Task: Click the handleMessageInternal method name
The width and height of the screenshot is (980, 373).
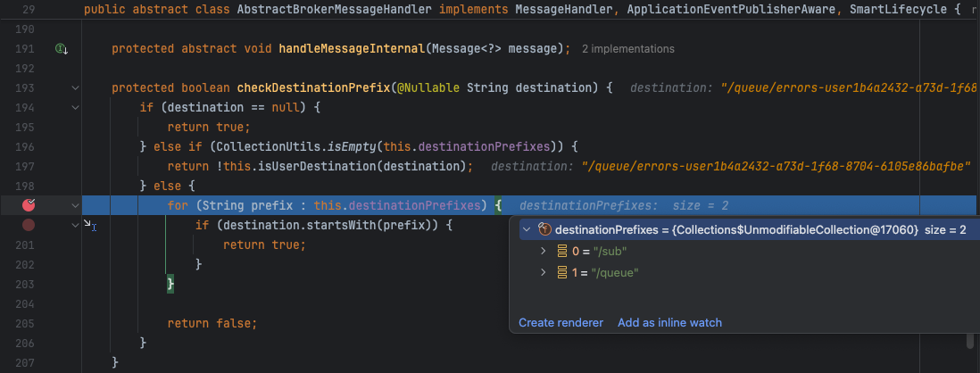Action: click(352, 49)
